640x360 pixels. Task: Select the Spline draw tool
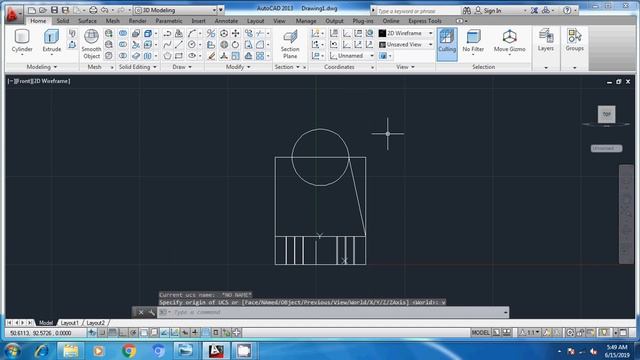click(167, 44)
